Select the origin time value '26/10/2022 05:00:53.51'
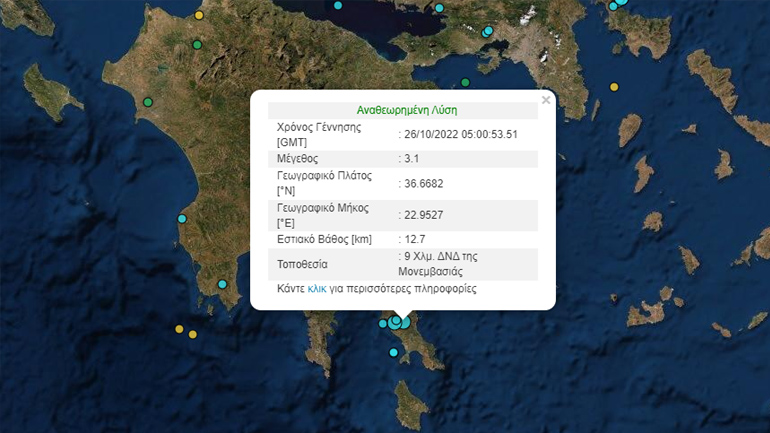770x433 pixels. pos(461,135)
